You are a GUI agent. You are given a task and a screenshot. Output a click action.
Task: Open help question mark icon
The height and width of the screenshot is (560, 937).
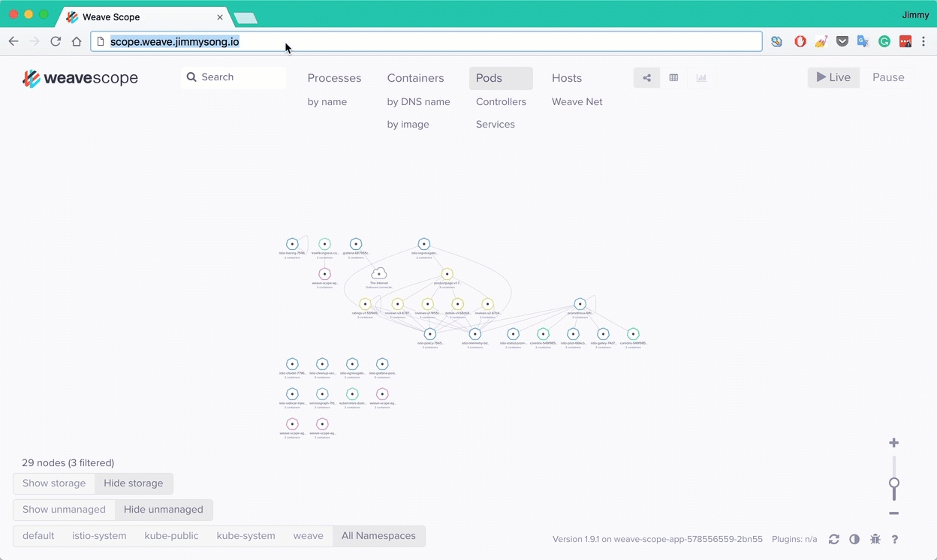(x=895, y=539)
